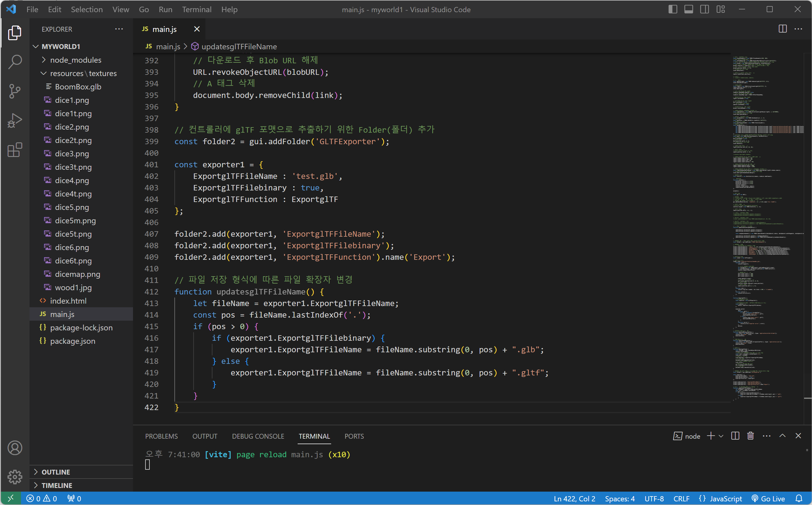812x505 pixels.
Task: Toggle Panel visibility layout button
Action: [x=689, y=9]
